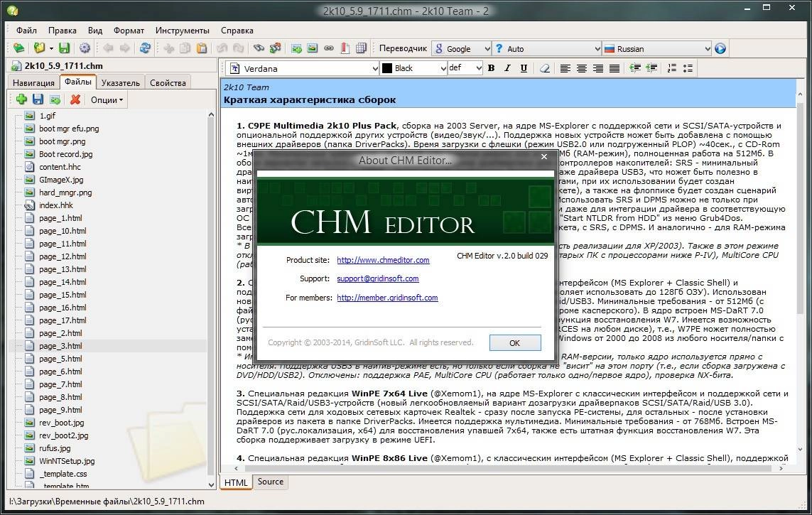Click the increase indent icon
Image resolution: width=812 pixels, height=515 pixels.
click(635, 67)
